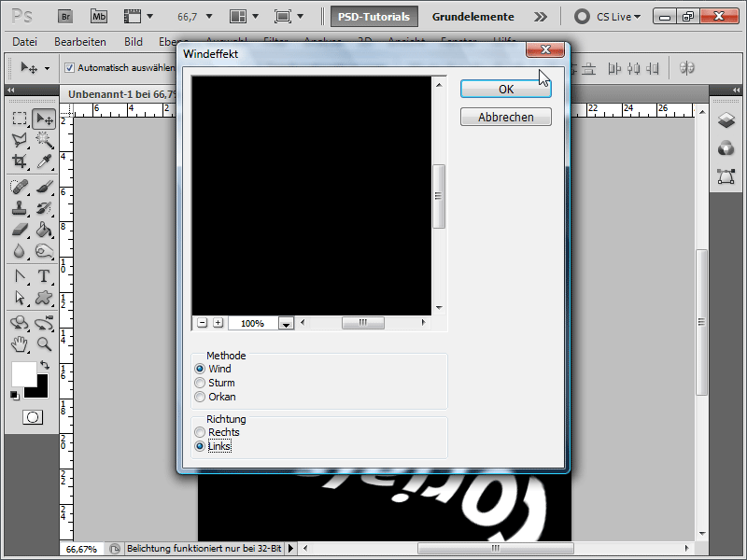Select the Eraser tool
This screenshot has height=560, width=747.
[20, 230]
